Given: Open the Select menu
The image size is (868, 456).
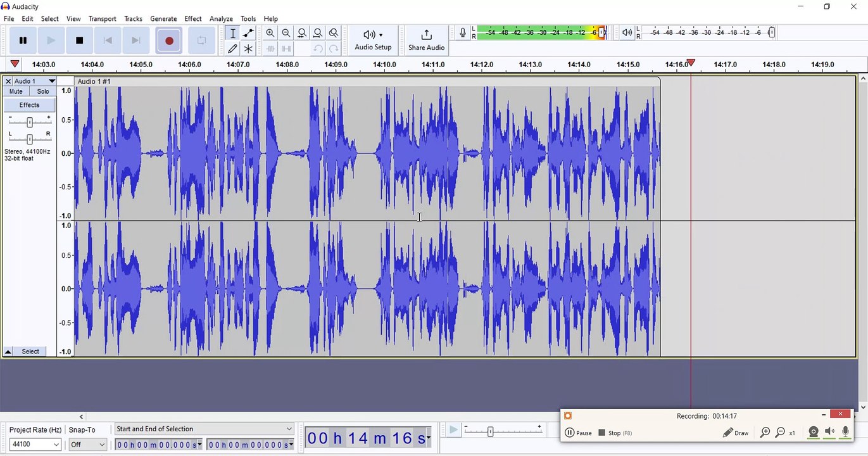Looking at the screenshot, I should [x=50, y=19].
